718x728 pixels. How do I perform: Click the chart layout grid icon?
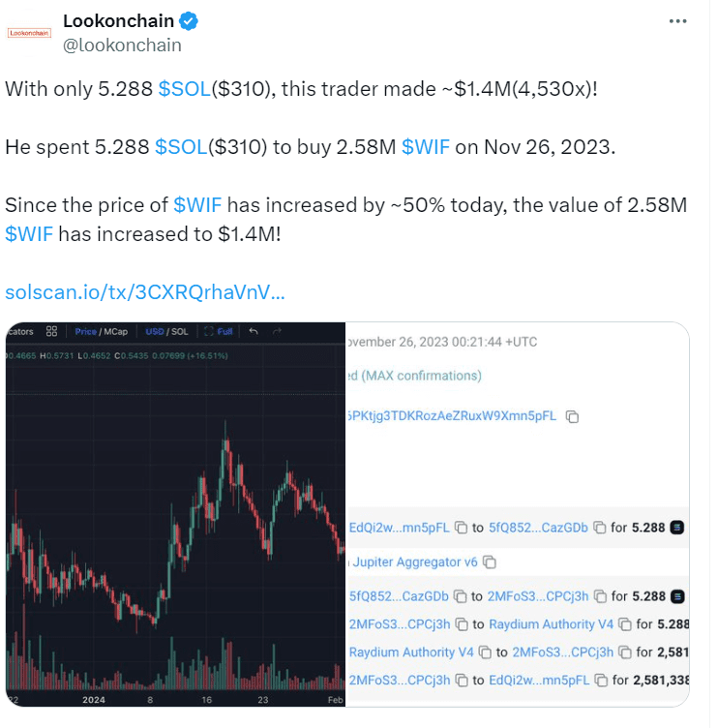(51, 331)
